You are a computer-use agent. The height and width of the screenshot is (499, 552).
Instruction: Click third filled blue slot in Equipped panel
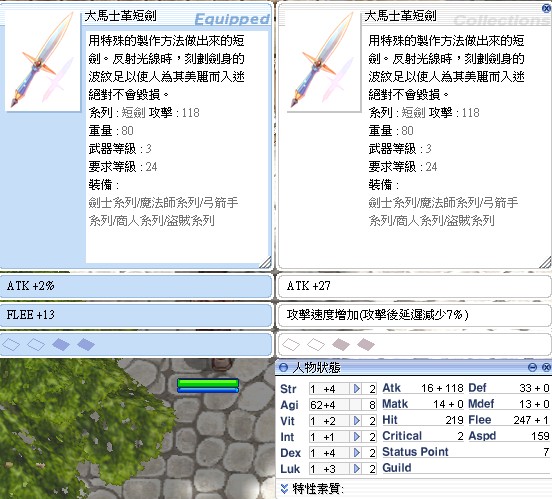(61, 344)
